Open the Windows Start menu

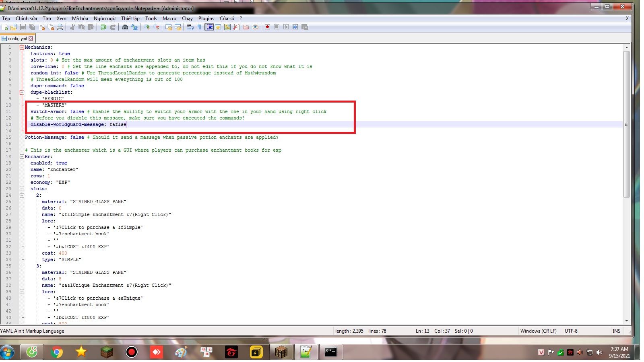coord(7,352)
